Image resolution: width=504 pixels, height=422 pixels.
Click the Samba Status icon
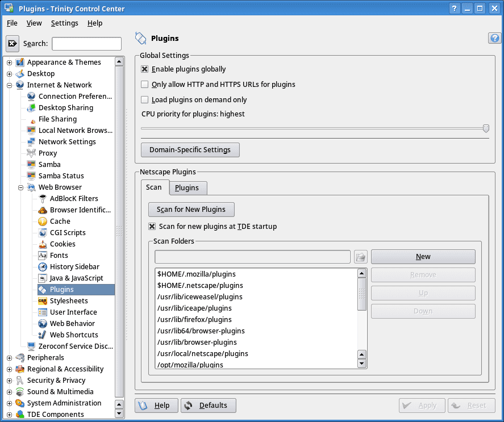31,176
